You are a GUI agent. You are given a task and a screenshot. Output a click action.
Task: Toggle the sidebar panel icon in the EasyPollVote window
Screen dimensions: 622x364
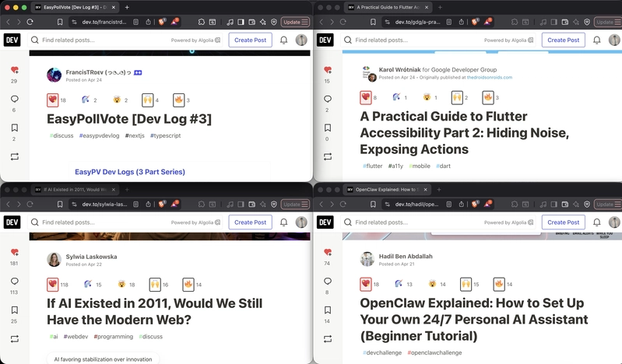(241, 22)
